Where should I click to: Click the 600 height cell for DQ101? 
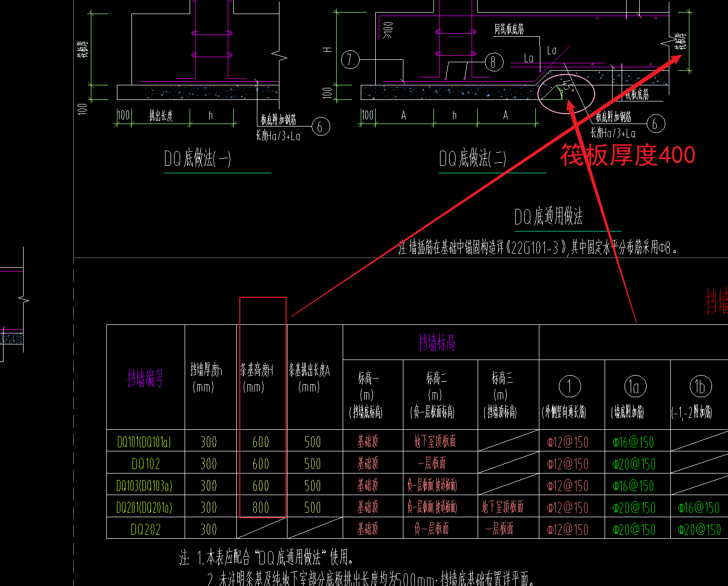pos(261,442)
